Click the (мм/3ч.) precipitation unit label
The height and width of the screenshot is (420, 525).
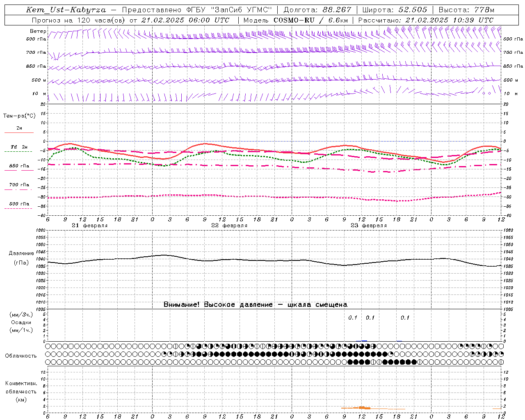(21, 315)
